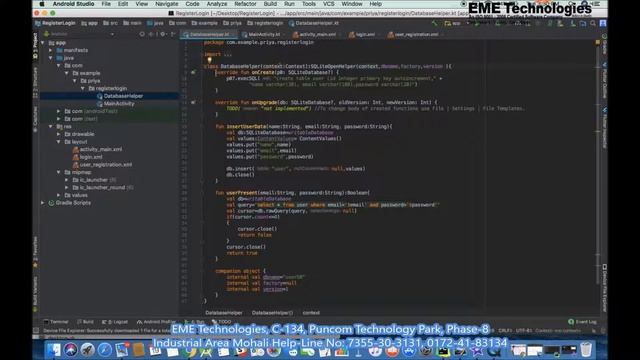The image size is (640, 360).
Task: Open Trash in the Dock
Action: [x=586, y=350]
